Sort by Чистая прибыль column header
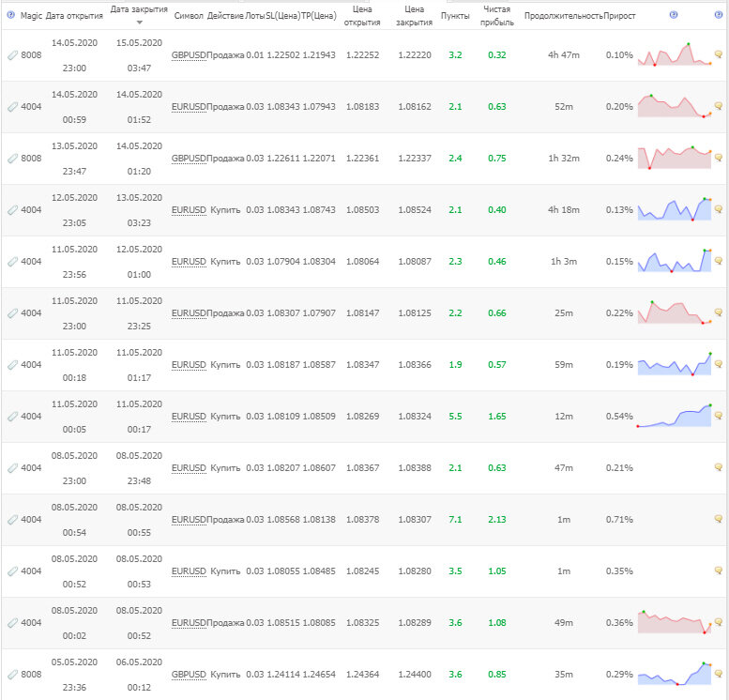The image size is (729, 700). point(497,16)
